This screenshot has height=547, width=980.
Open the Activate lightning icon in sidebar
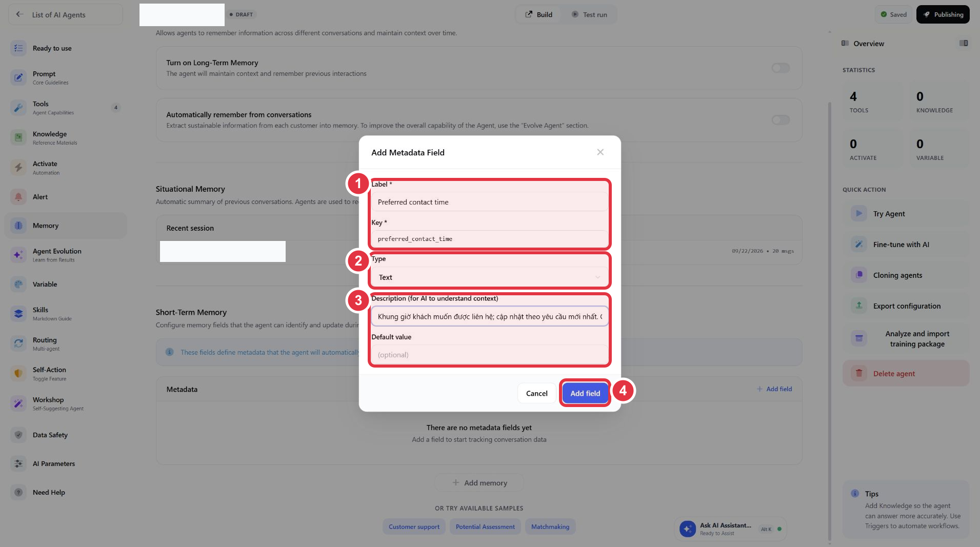[x=18, y=168]
